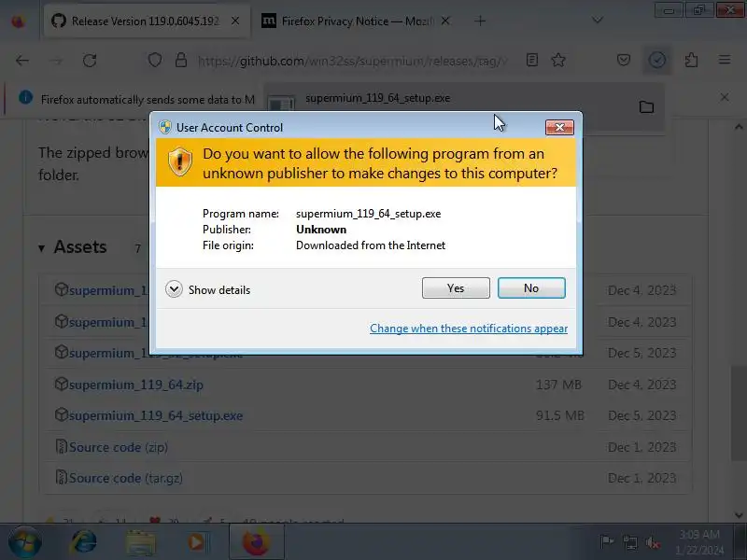Open the list all tabs dropdown
747x560 pixels.
point(597,20)
